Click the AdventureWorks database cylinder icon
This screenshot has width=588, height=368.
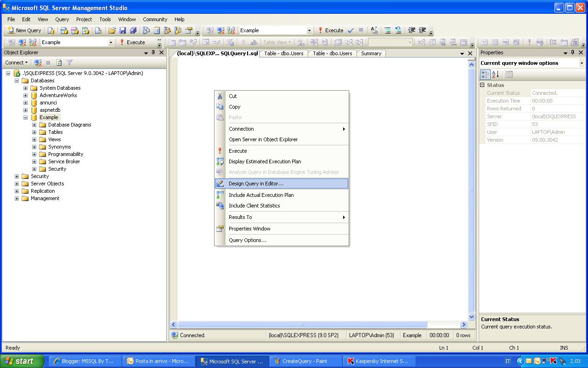coord(34,95)
